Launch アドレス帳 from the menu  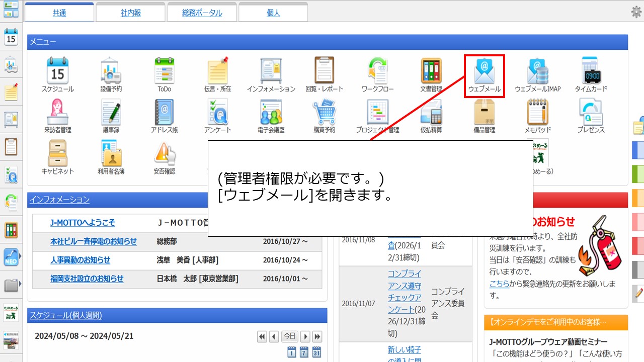(165, 116)
